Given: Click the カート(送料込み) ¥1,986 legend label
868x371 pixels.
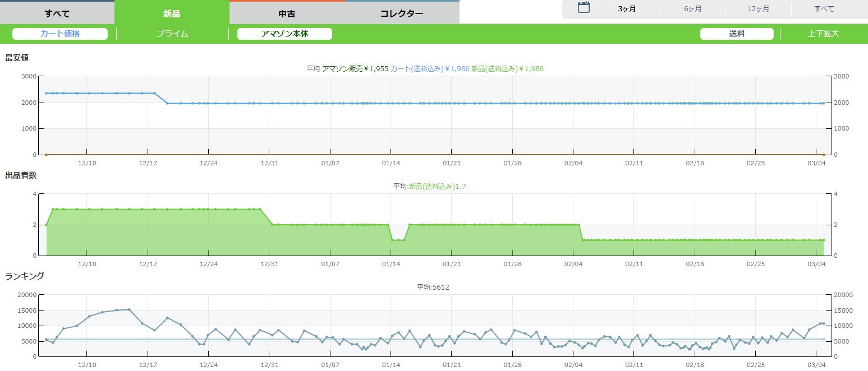Looking at the screenshot, I should coord(429,68).
